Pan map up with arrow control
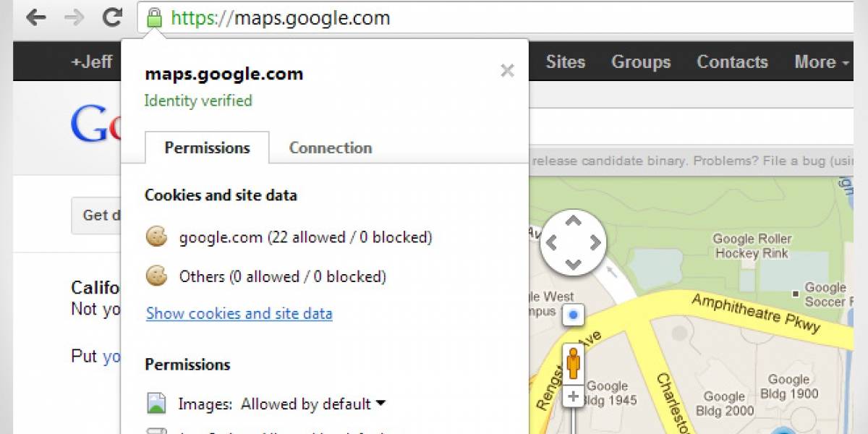The width and height of the screenshot is (868, 434). [x=573, y=220]
